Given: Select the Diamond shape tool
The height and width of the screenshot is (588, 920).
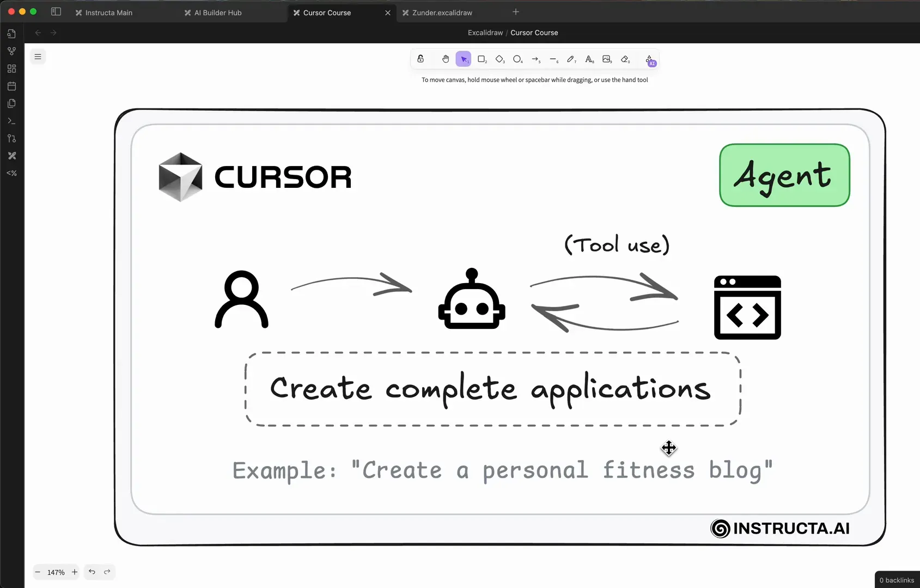Looking at the screenshot, I should coord(499,59).
